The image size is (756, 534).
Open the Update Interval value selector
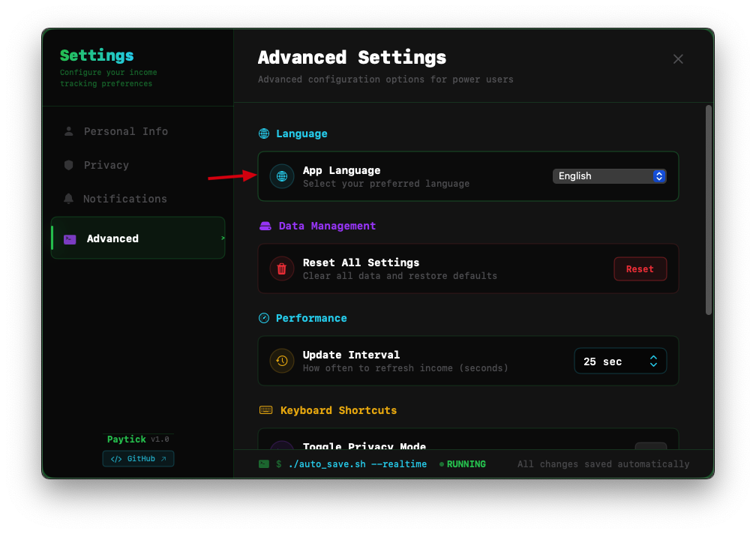620,361
